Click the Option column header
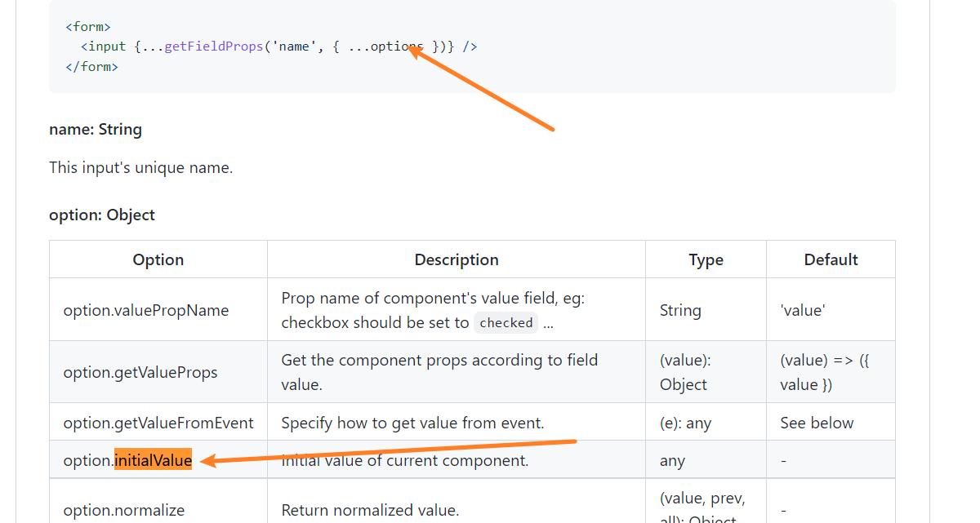 tap(158, 259)
